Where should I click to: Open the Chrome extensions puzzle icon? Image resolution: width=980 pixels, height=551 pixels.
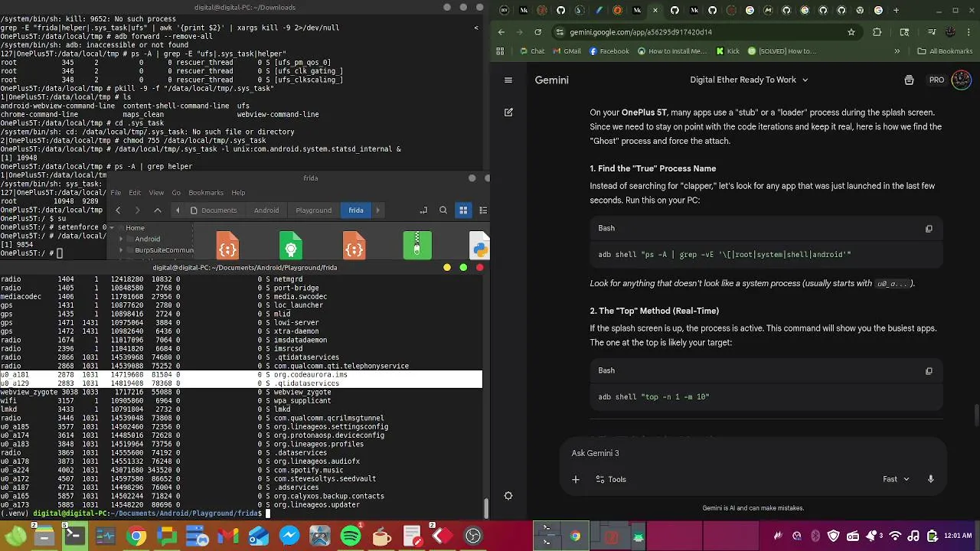click(x=877, y=32)
